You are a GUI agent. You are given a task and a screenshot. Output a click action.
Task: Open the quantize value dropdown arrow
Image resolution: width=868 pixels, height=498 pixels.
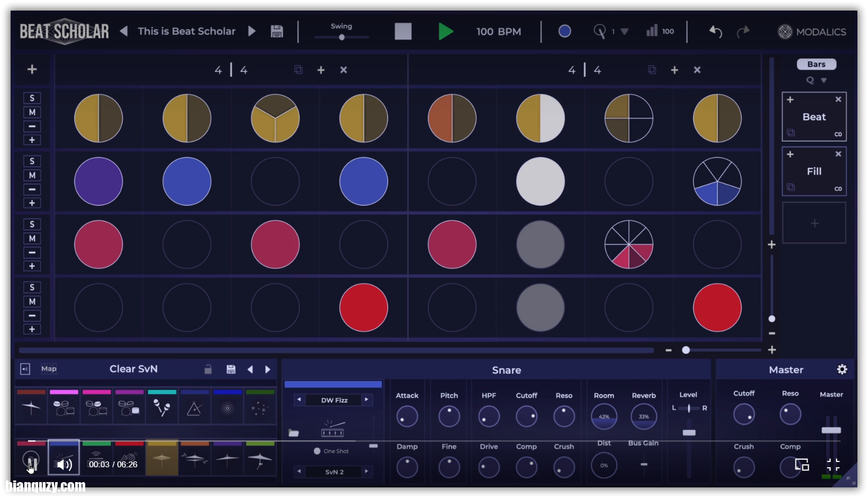(625, 32)
